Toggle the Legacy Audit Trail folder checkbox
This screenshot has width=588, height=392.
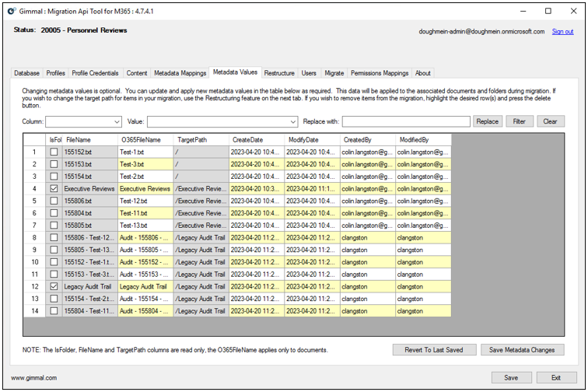pyautogui.click(x=54, y=286)
